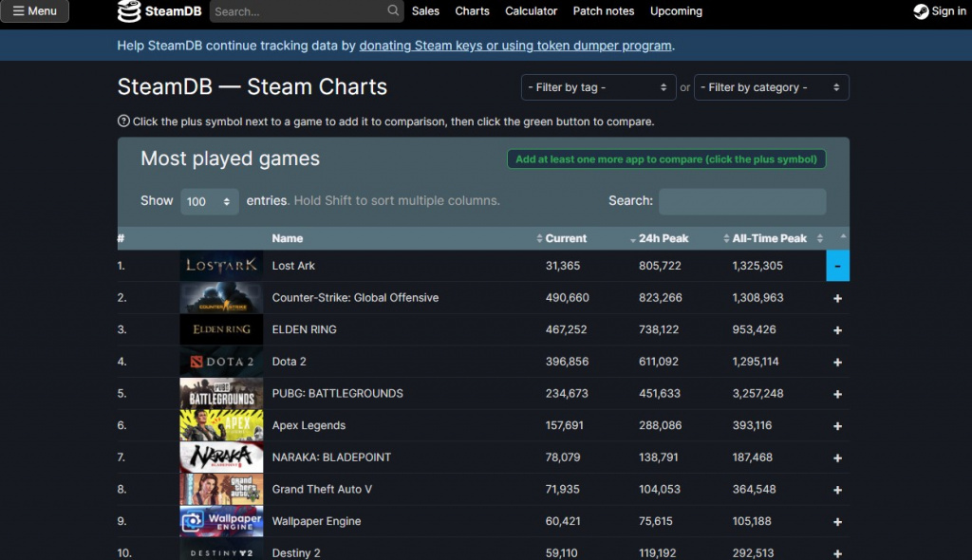
Task: Add Dota 2 to comparison
Action: (x=837, y=363)
